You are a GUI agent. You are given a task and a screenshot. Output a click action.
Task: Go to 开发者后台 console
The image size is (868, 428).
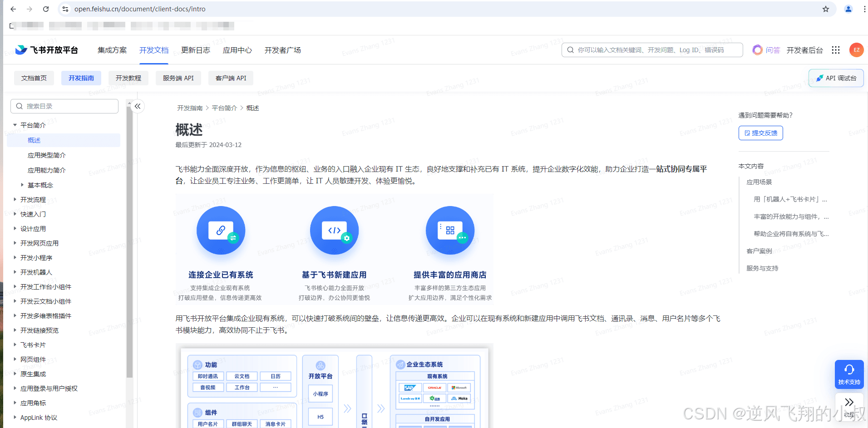804,50
